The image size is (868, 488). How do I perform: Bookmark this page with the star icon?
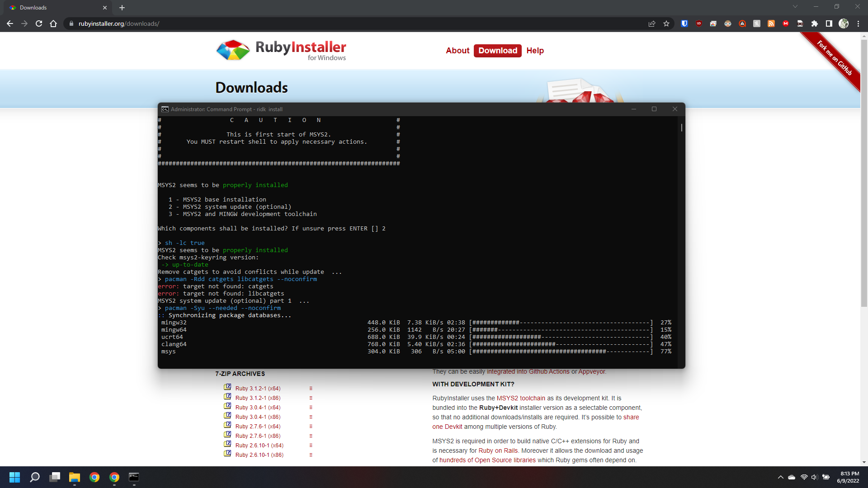tap(666, 23)
